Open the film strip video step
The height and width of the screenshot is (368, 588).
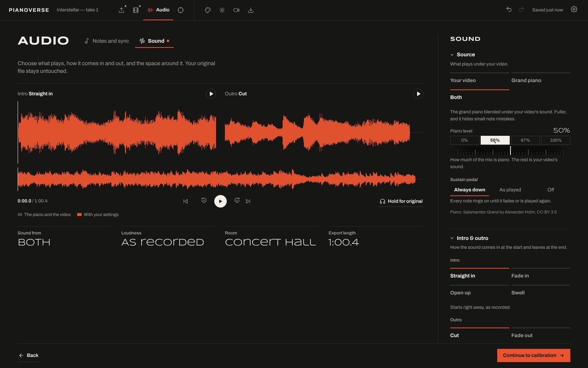tap(136, 10)
